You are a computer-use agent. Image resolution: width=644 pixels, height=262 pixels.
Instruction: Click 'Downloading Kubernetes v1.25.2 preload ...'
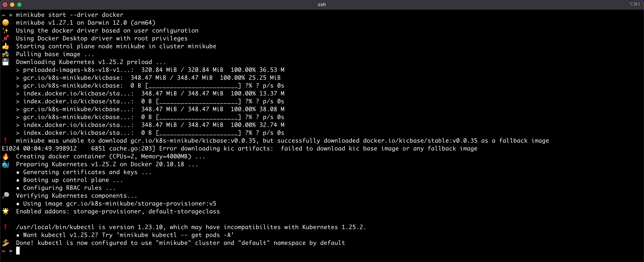[91, 62]
